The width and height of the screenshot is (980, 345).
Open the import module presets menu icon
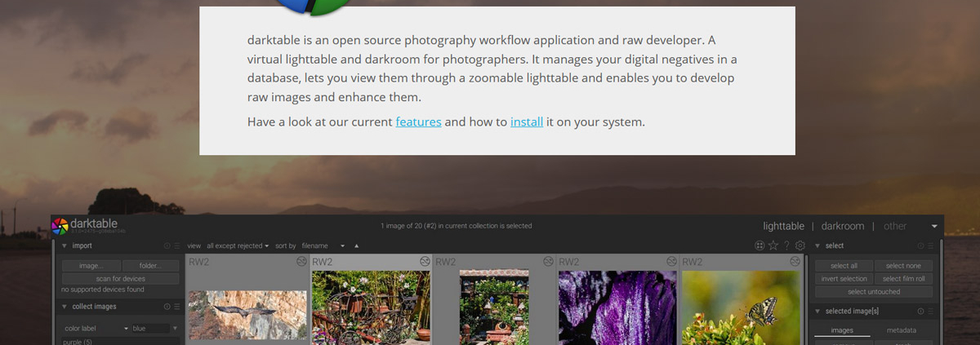(176, 245)
